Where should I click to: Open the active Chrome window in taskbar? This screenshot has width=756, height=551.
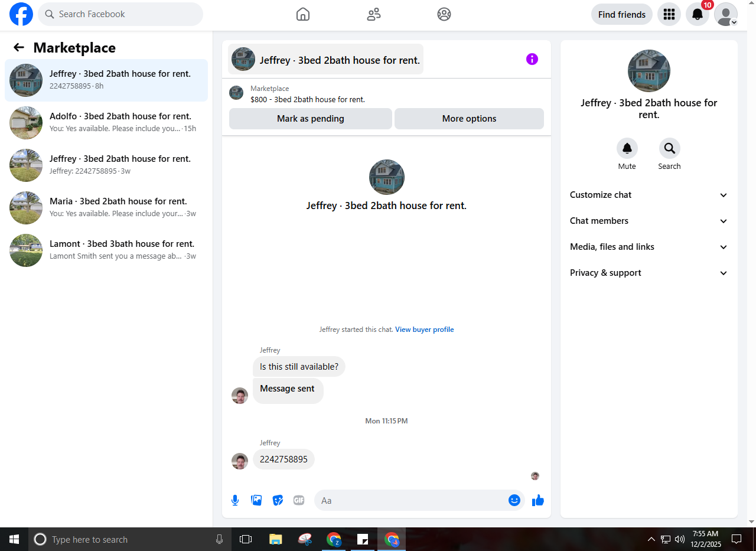pyautogui.click(x=392, y=539)
